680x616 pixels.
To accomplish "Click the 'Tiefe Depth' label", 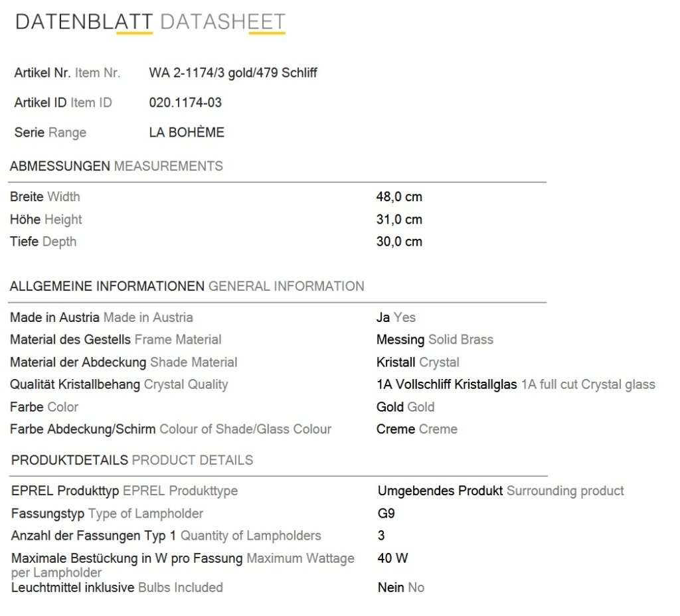I will 43,242.
